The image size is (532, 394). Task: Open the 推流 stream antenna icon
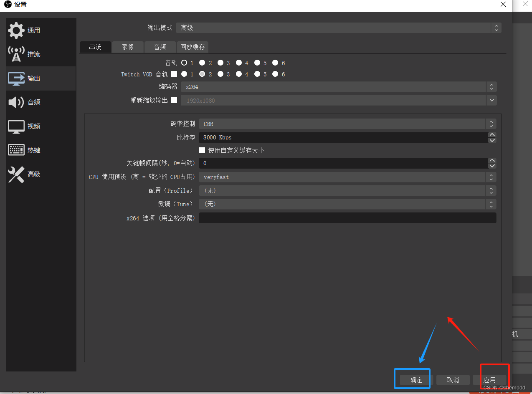[16, 54]
